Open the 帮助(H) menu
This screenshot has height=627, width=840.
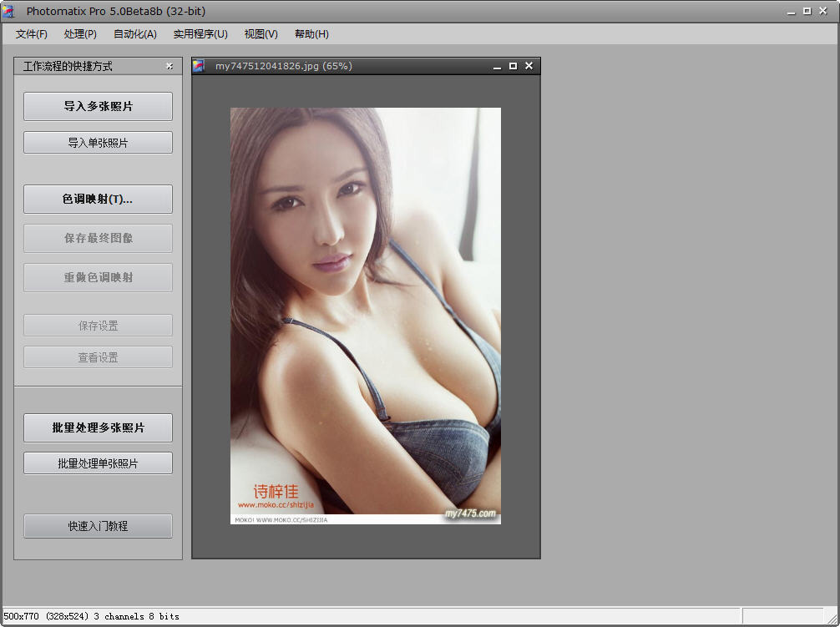tap(311, 34)
